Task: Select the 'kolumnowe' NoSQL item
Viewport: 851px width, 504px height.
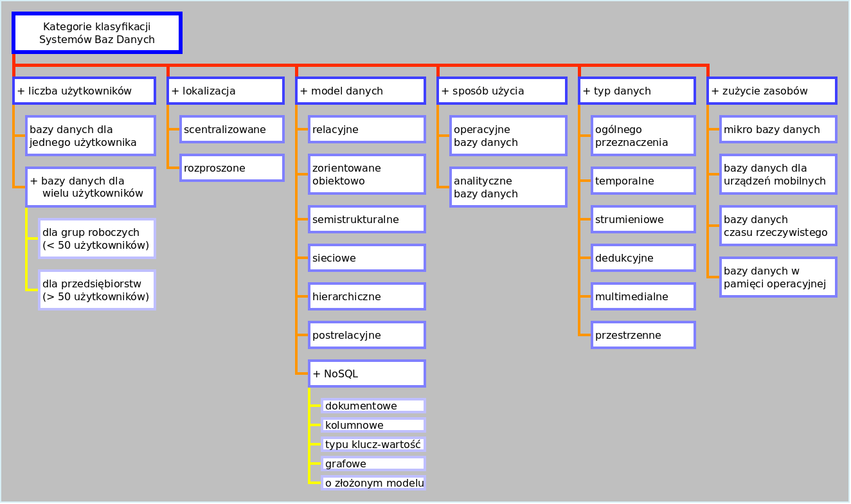Action: tap(373, 425)
